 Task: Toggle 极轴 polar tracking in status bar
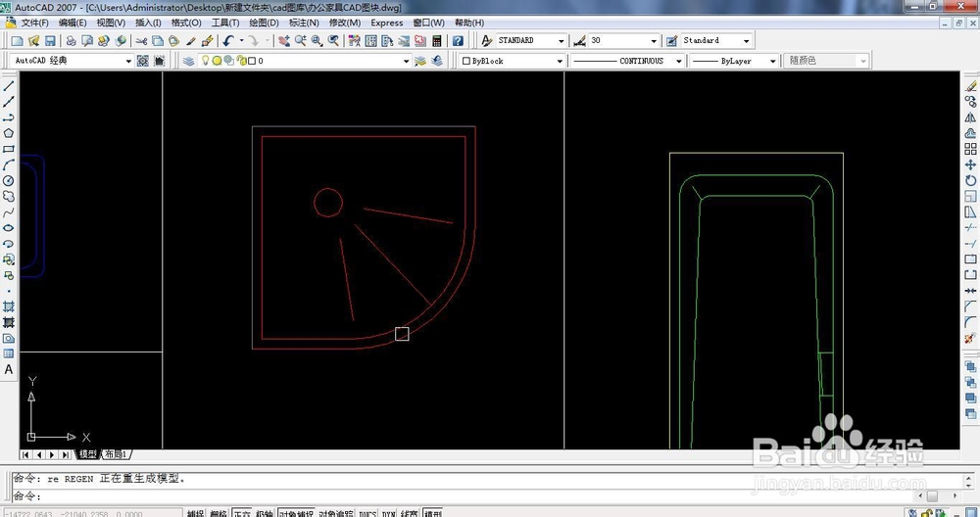click(265, 513)
